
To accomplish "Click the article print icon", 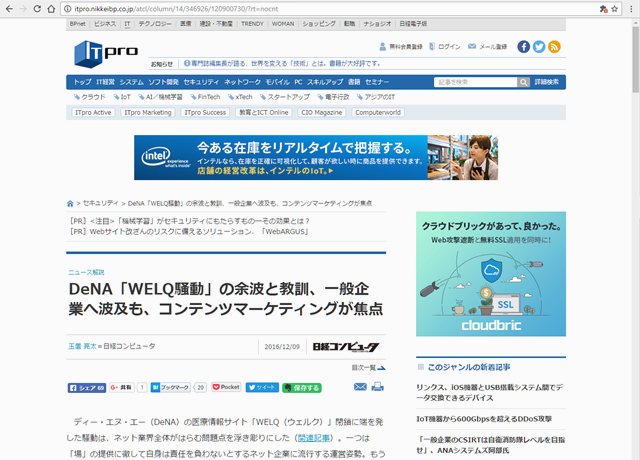I will [376, 386].
